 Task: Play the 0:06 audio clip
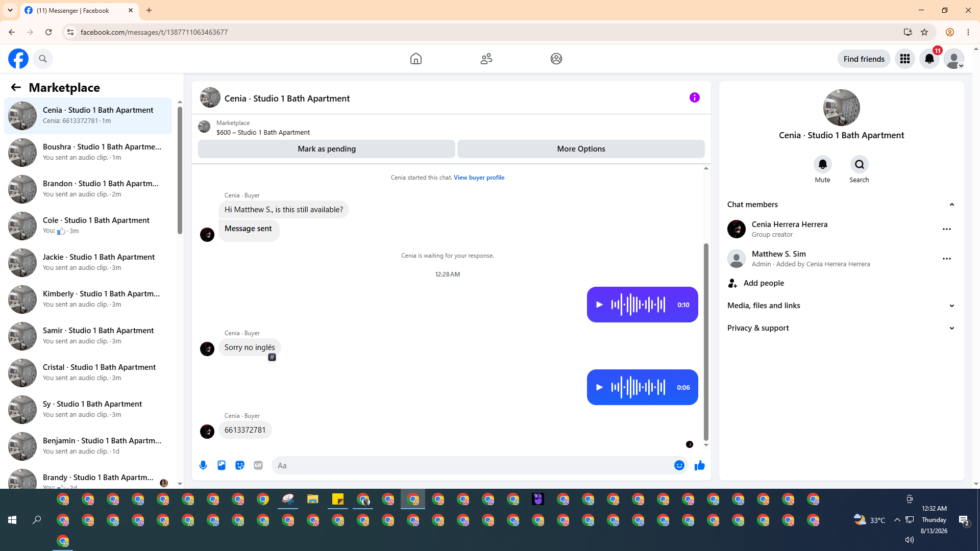click(600, 387)
